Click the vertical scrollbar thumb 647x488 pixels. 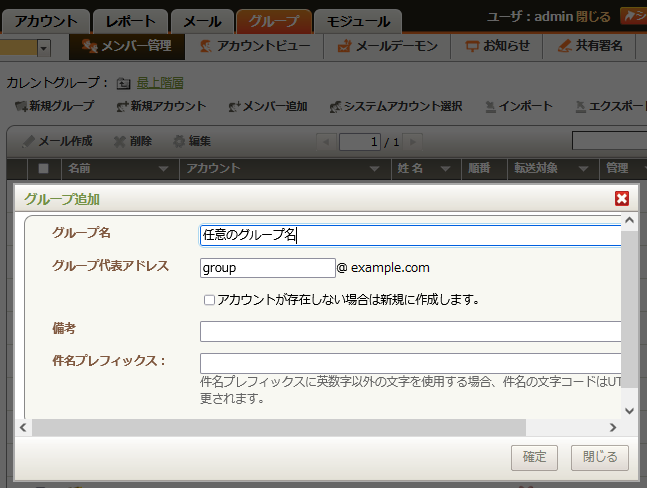click(x=629, y=309)
